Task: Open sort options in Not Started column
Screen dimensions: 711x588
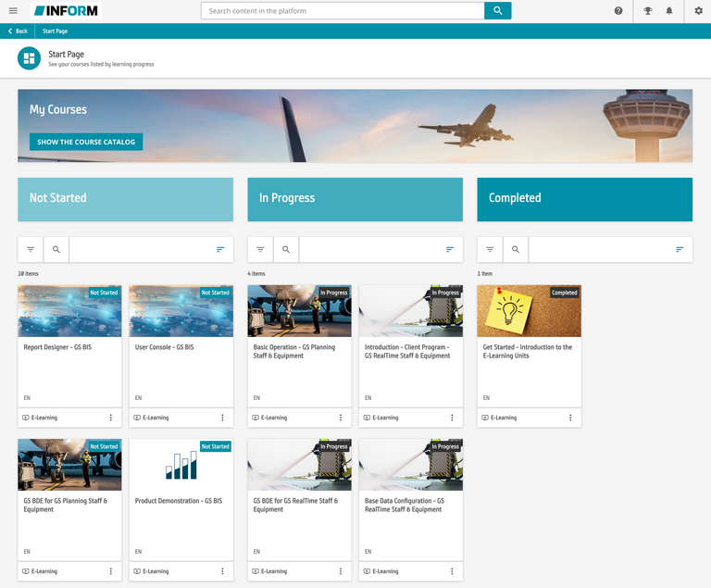Action: click(x=220, y=249)
